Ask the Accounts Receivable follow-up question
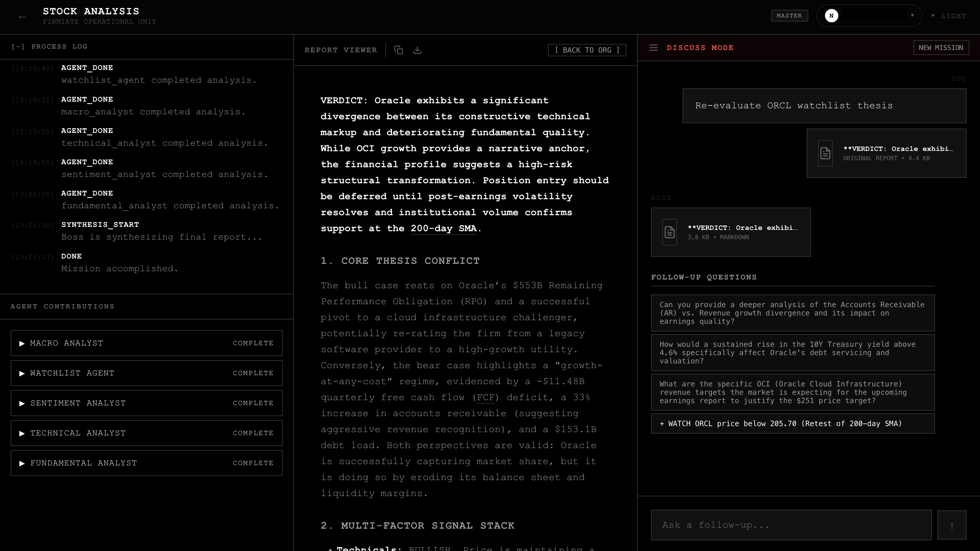 click(793, 313)
